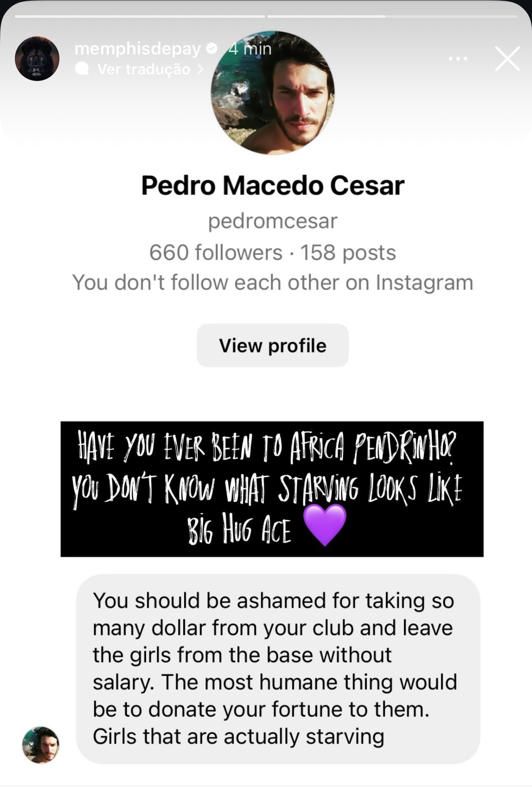Close the story with the X
Image resolution: width=532 pixels, height=793 pixels.
tap(507, 59)
